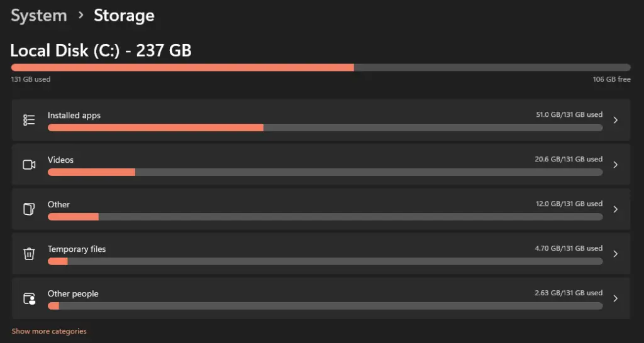Click the Other people user icon
644x343 pixels.
click(x=29, y=298)
